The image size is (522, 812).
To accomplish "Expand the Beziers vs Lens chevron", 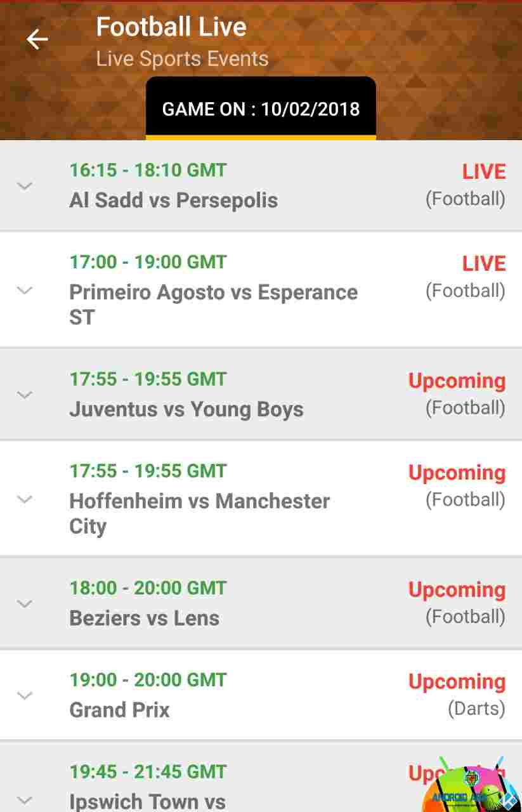I will coord(25,603).
